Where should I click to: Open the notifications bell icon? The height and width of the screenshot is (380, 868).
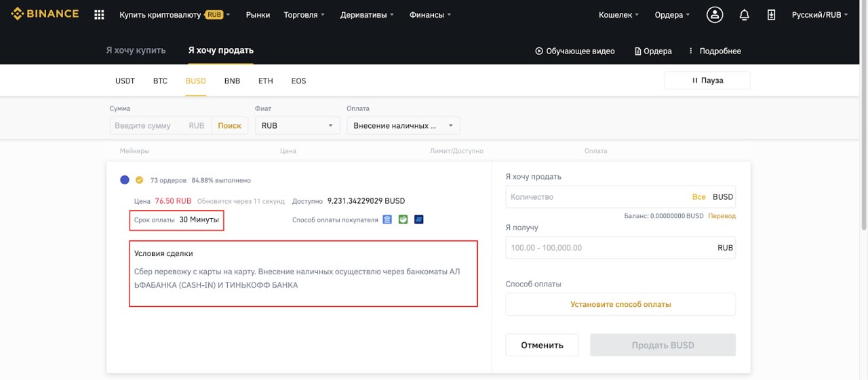tap(744, 14)
